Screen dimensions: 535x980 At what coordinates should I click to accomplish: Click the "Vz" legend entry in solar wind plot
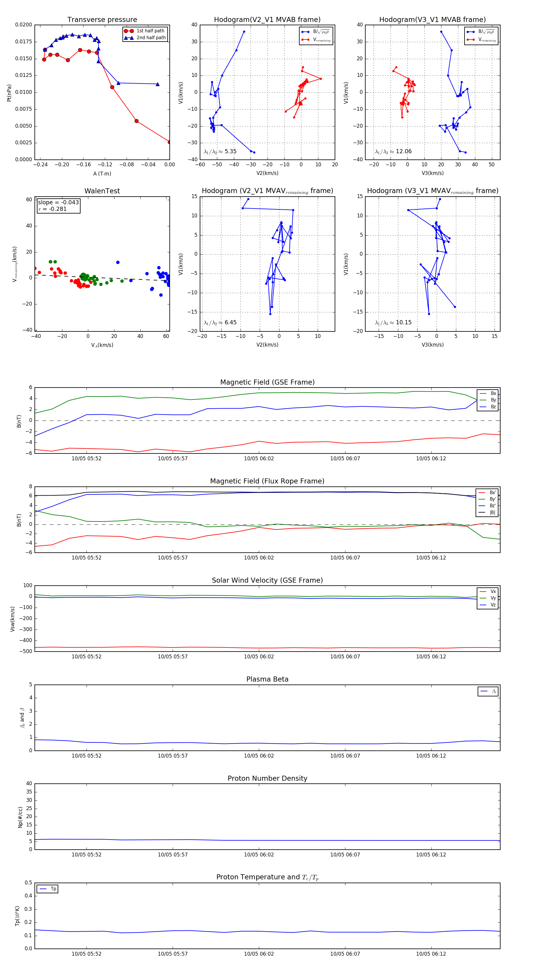[488, 605]
